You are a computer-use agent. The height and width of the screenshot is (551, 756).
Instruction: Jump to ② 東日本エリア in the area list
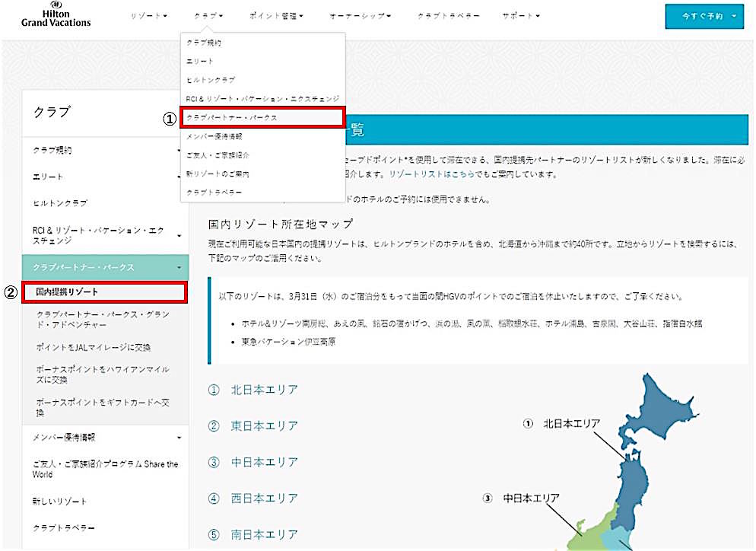pos(253,426)
